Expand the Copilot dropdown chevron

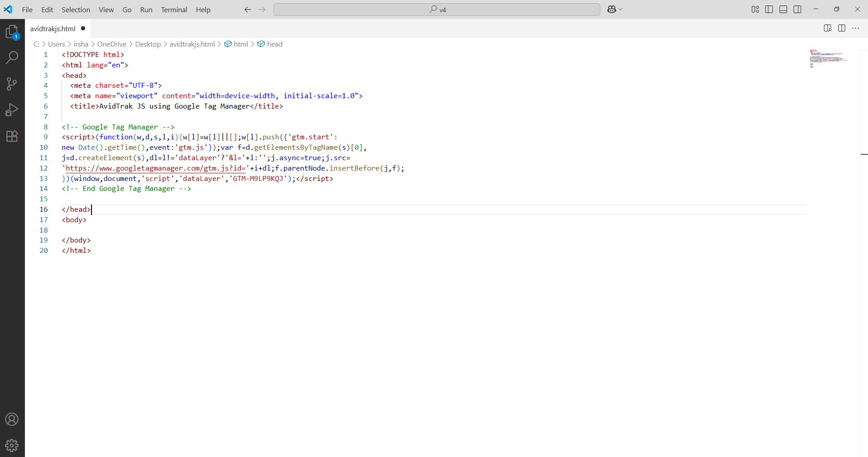point(620,9)
